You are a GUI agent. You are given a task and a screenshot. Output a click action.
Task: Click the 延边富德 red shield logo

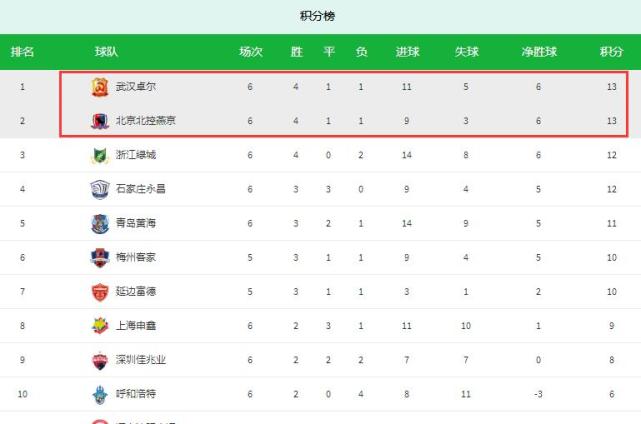click(x=100, y=292)
